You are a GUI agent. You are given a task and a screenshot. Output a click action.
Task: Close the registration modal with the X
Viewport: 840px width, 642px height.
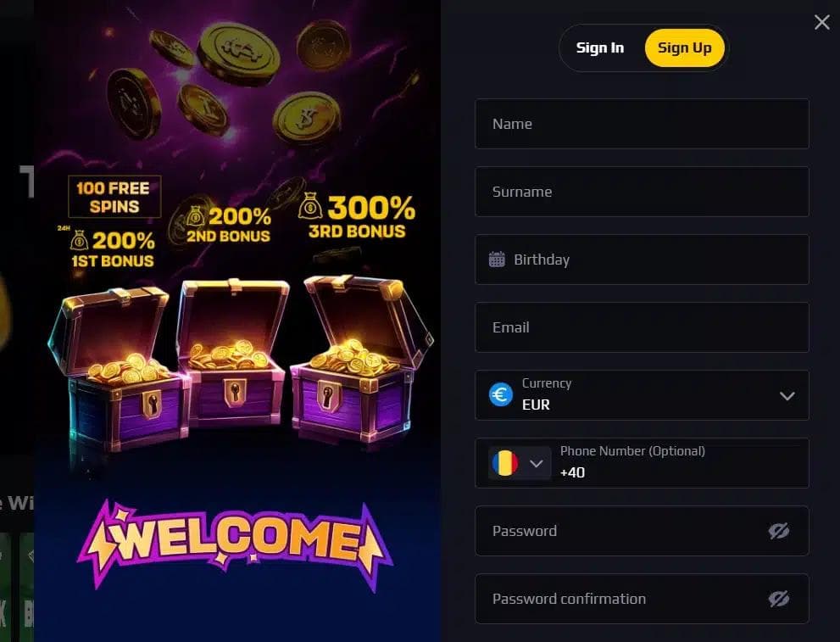(821, 22)
